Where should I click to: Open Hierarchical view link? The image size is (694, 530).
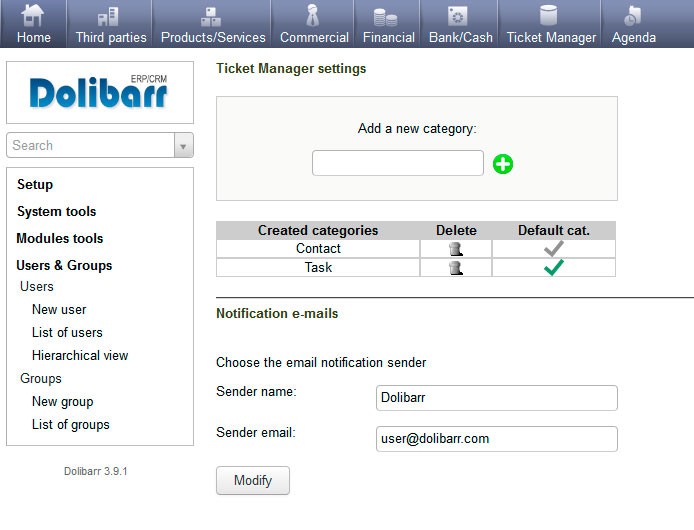[x=80, y=356]
